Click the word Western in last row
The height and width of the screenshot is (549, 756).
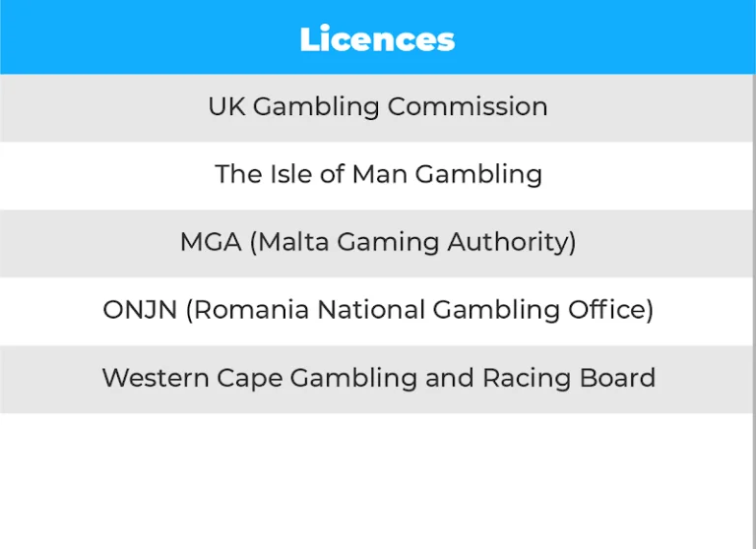tap(156, 378)
